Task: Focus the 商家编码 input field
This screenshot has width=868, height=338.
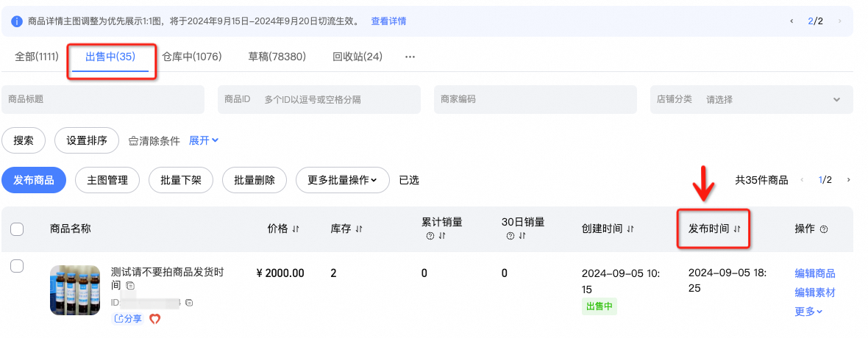Action: [x=536, y=100]
